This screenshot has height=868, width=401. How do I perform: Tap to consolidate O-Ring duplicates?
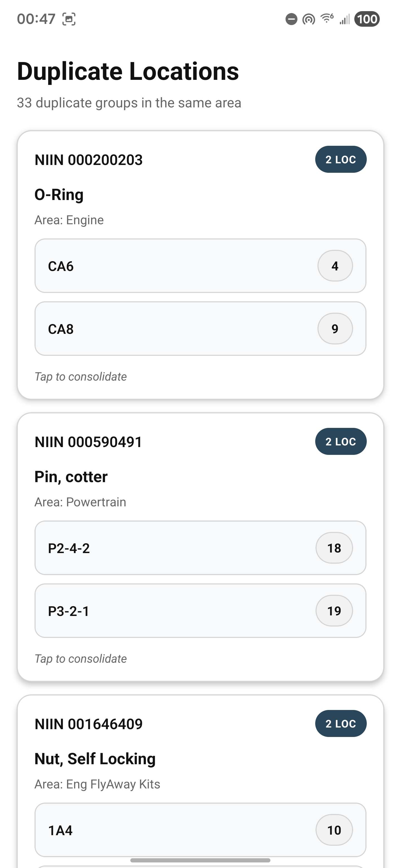point(80,376)
